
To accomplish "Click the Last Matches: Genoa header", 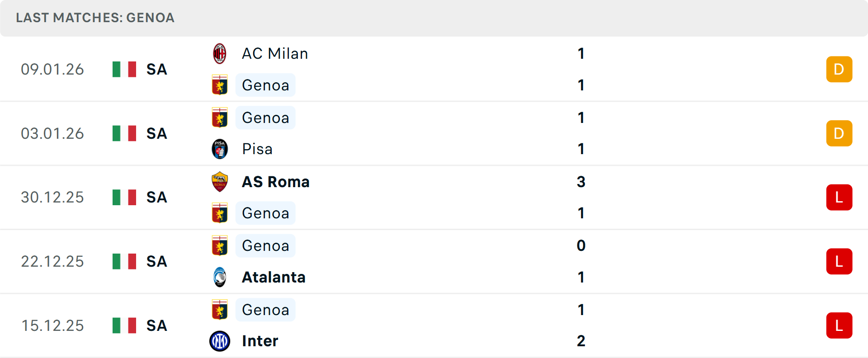I will tap(95, 18).
